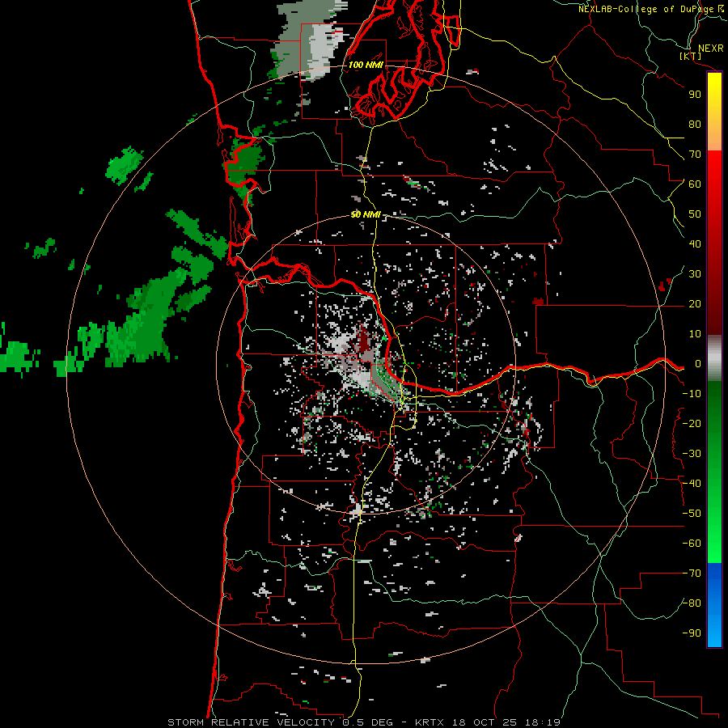
Task: Click the 18:19 timestamp in the caption
Action: pos(543,722)
